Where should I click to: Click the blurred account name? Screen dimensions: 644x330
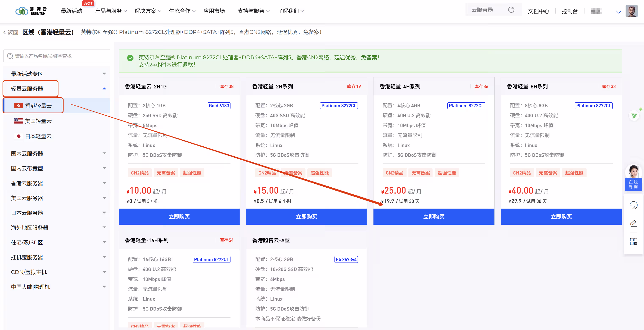pos(596,11)
